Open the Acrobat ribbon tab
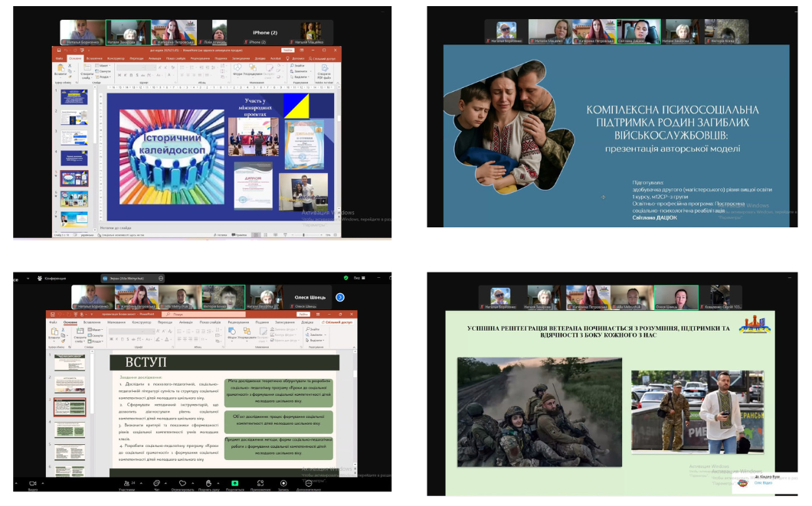The image size is (812, 506). coord(277,58)
